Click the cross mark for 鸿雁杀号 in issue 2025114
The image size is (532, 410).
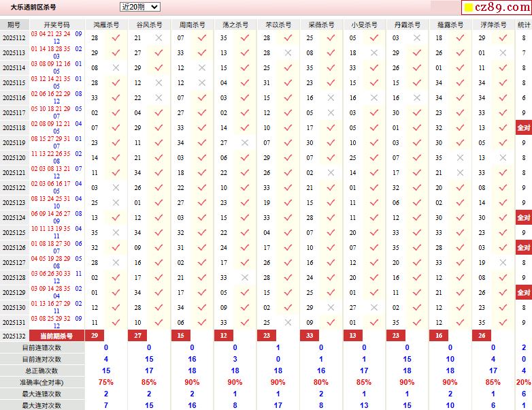pos(116,68)
